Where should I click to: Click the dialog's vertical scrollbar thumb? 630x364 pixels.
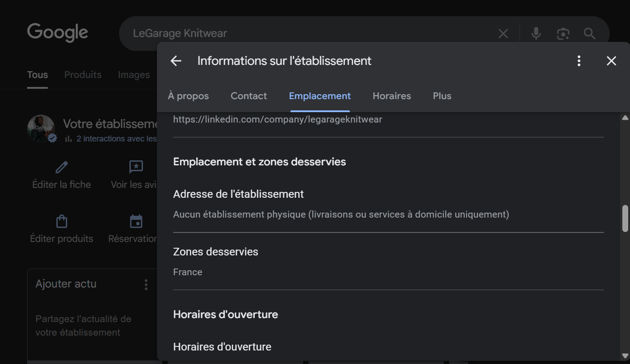(x=625, y=218)
